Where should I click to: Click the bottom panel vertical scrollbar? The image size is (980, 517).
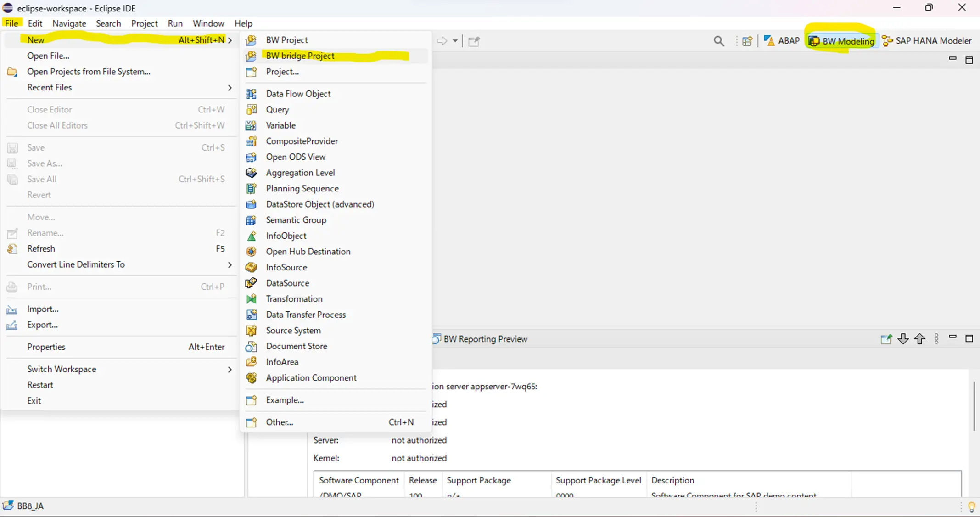[x=974, y=406]
